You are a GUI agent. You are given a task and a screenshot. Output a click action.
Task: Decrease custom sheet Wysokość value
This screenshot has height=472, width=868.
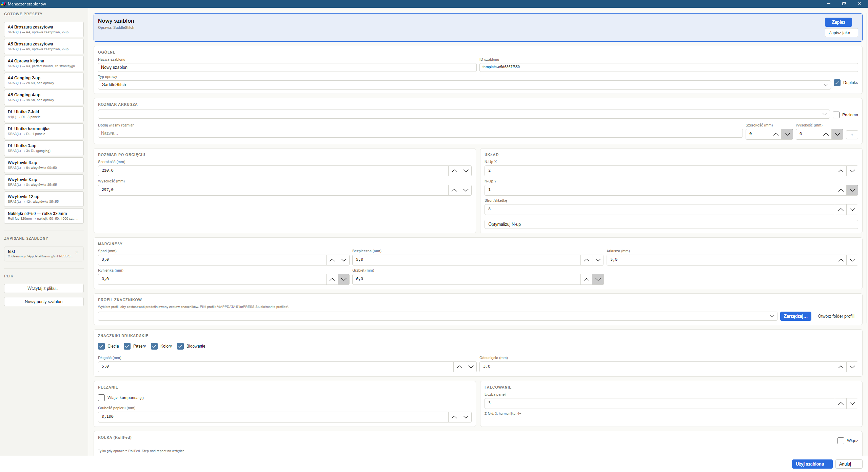click(837, 135)
